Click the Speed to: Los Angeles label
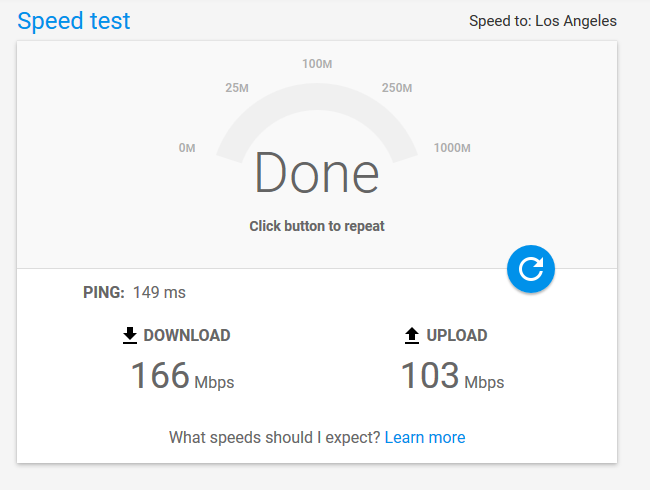The width and height of the screenshot is (650, 490). (x=543, y=21)
